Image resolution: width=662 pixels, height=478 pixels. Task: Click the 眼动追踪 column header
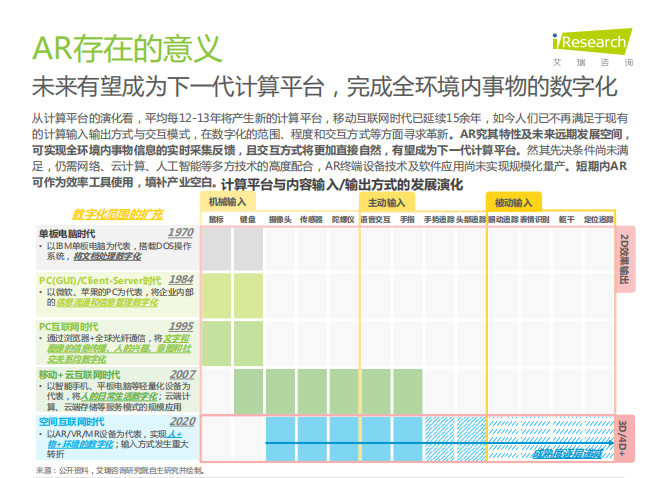tap(503, 220)
